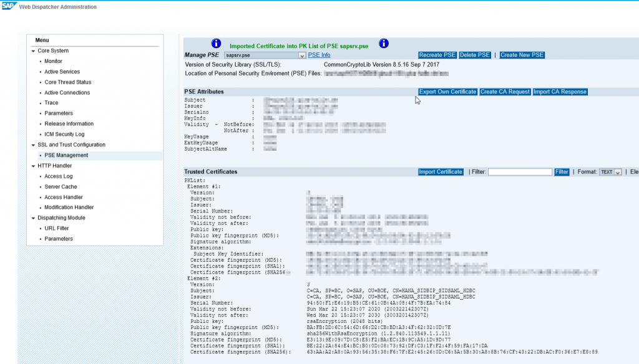
Task: Open Modification Handler menu entry
Action: [x=69, y=208]
